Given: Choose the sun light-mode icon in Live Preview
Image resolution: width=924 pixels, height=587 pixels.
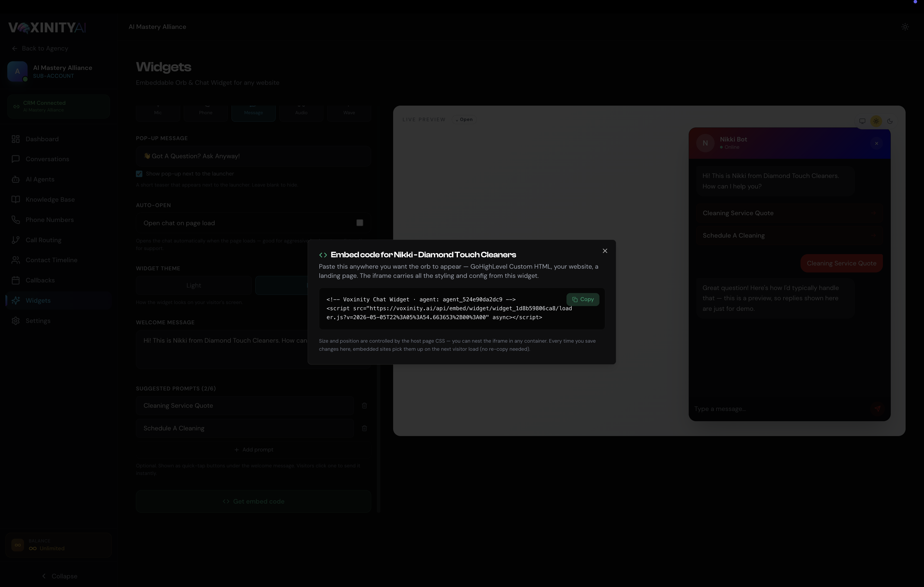Looking at the screenshot, I should [876, 121].
